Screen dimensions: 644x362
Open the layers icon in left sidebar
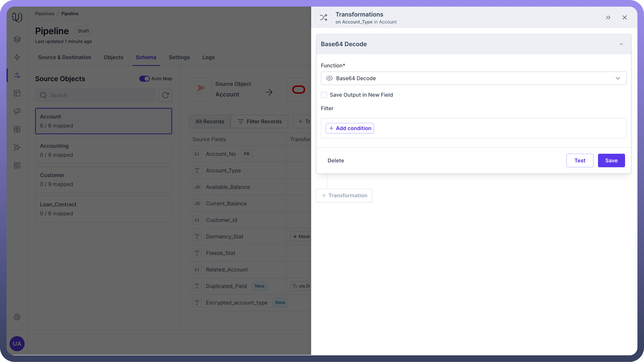pyautogui.click(x=17, y=39)
